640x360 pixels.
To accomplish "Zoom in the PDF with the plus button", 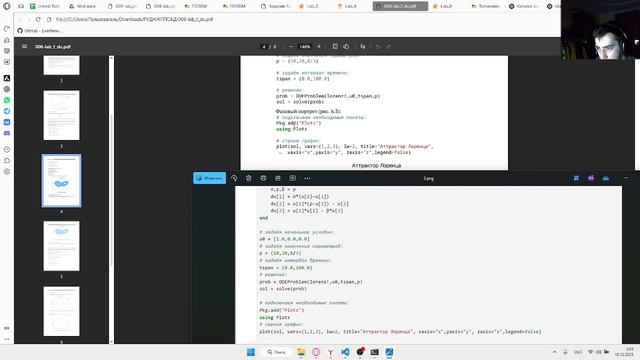I will 319,47.
